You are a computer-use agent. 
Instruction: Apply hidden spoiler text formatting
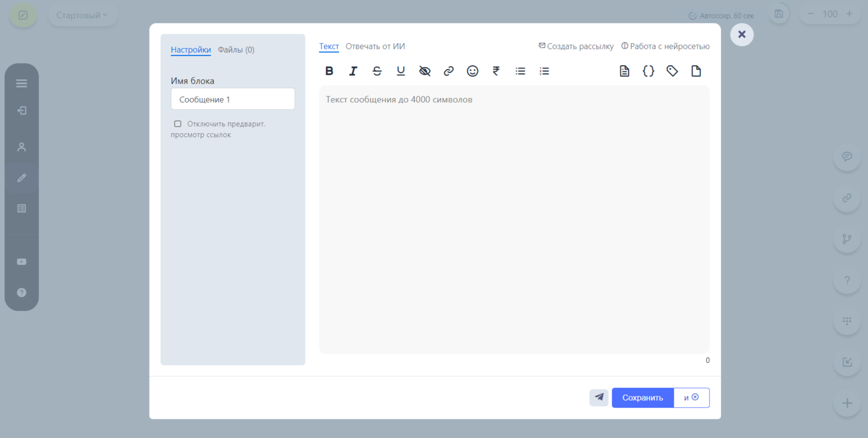click(x=425, y=71)
